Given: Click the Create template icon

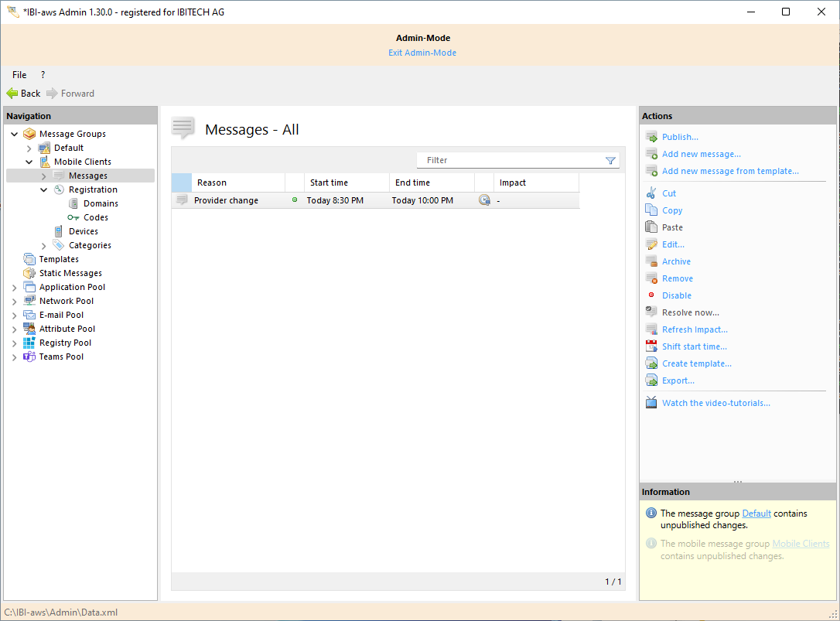Looking at the screenshot, I should tap(650, 363).
